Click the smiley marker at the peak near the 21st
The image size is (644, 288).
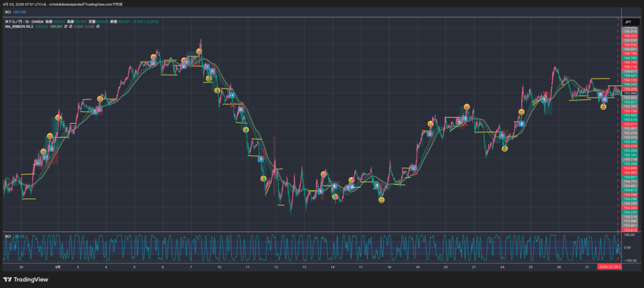pyautogui.click(x=466, y=107)
